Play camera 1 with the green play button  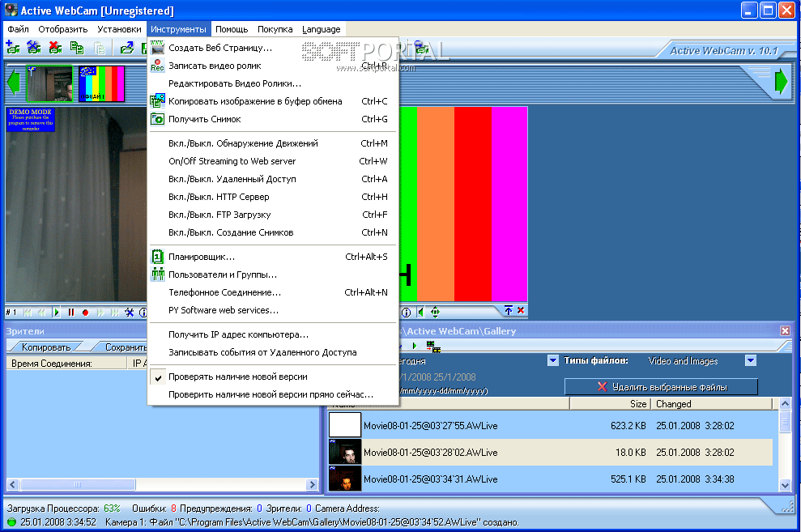(x=57, y=312)
